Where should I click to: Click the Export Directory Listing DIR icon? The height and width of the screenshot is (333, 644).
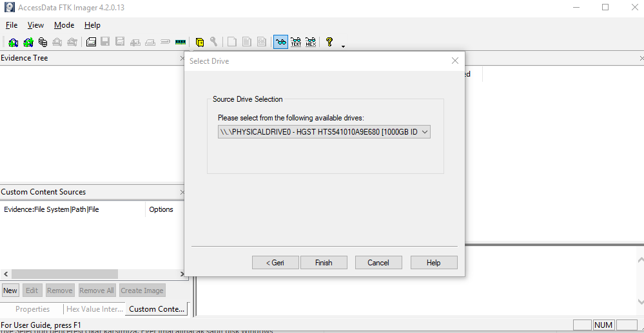pos(262,41)
